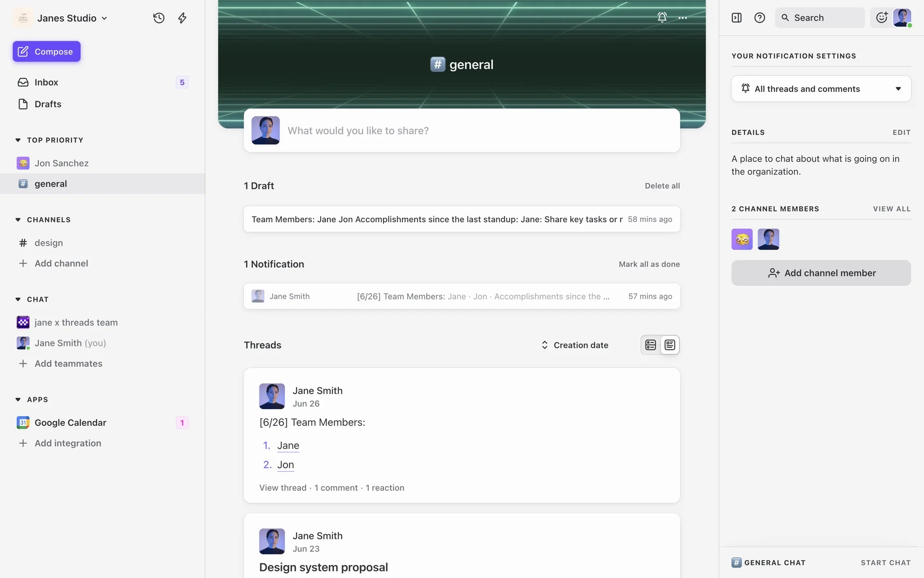Open the notification settings dropdown
The image size is (924, 578).
(x=821, y=89)
